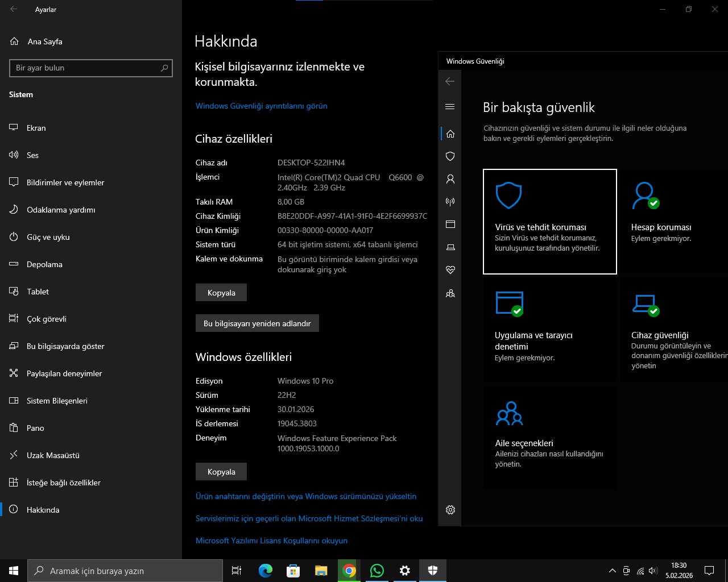728x582 pixels.
Task: Select Hakkında in the settings sidebar
Action: (91, 510)
